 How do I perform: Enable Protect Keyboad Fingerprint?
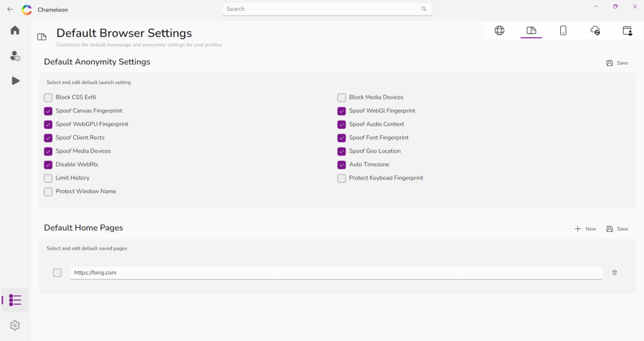[341, 178]
